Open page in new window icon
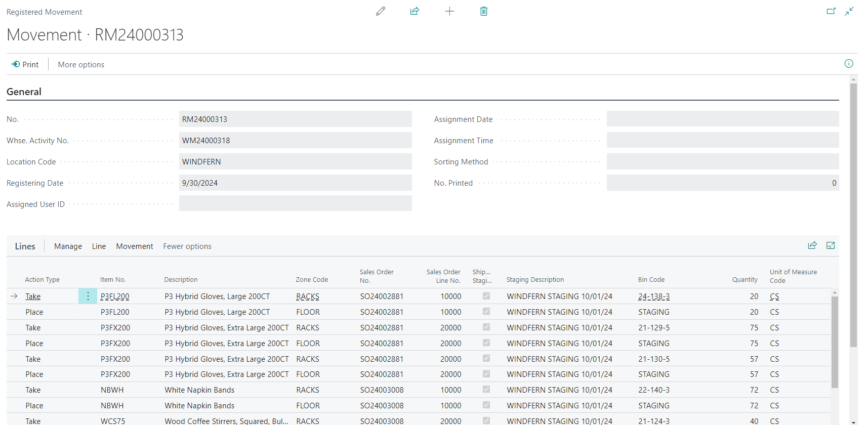868x425 pixels. click(x=831, y=11)
